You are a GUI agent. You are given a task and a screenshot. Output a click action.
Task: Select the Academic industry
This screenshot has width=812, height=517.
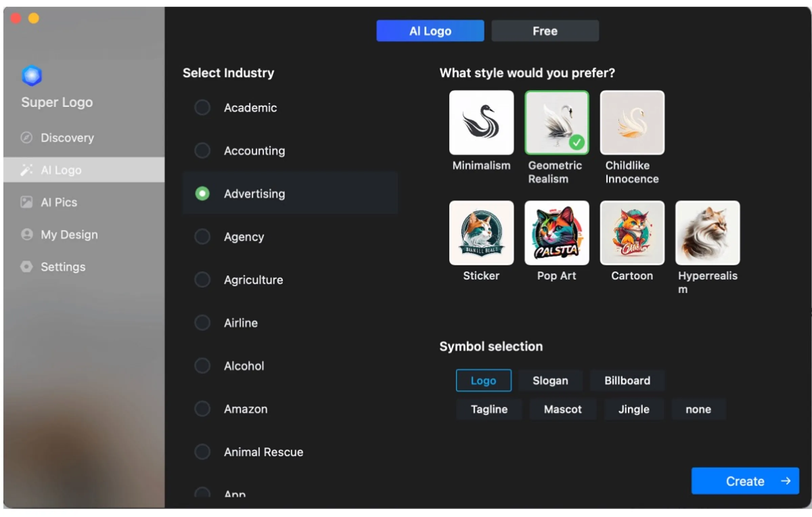click(250, 108)
